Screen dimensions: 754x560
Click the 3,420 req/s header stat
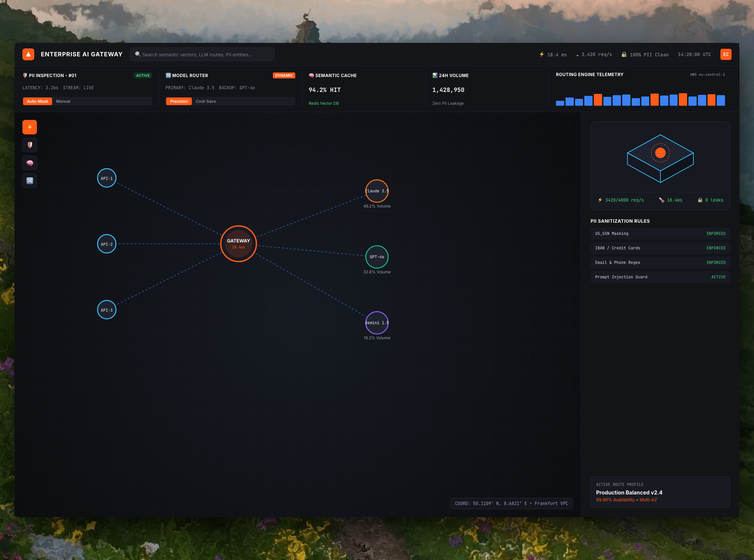coord(594,54)
